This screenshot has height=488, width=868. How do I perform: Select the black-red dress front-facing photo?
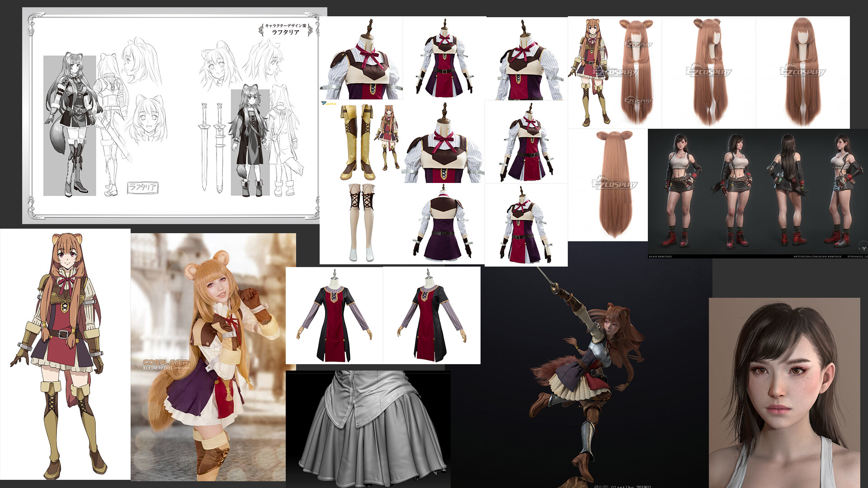pos(334,315)
